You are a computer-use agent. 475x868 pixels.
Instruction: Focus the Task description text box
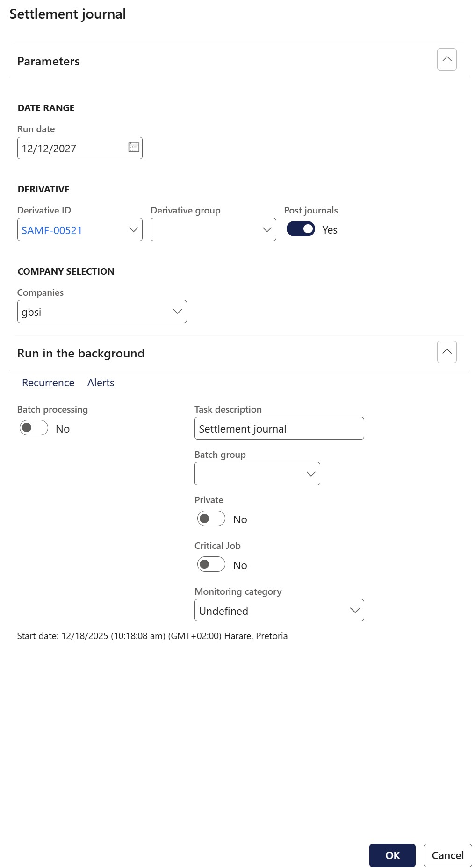pos(279,428)
